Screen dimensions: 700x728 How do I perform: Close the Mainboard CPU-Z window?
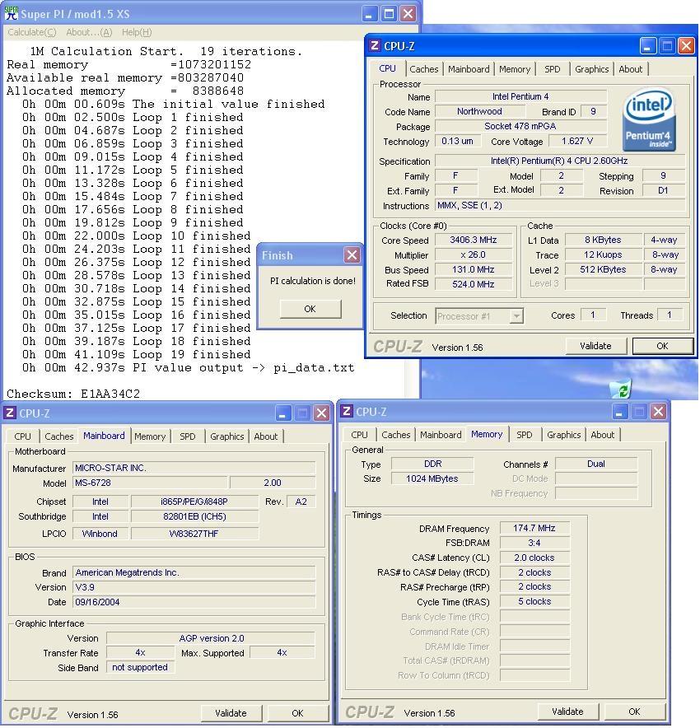(x=321, y=413)
